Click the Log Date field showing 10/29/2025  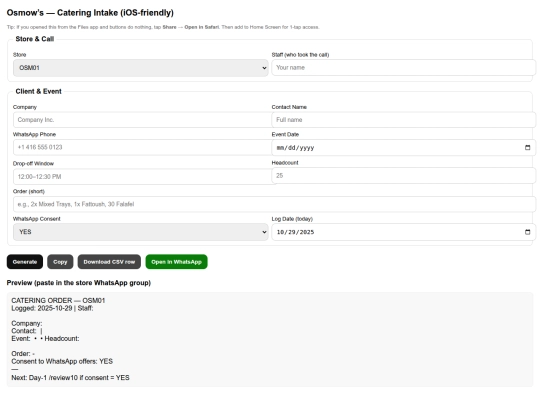click(404, 232)
